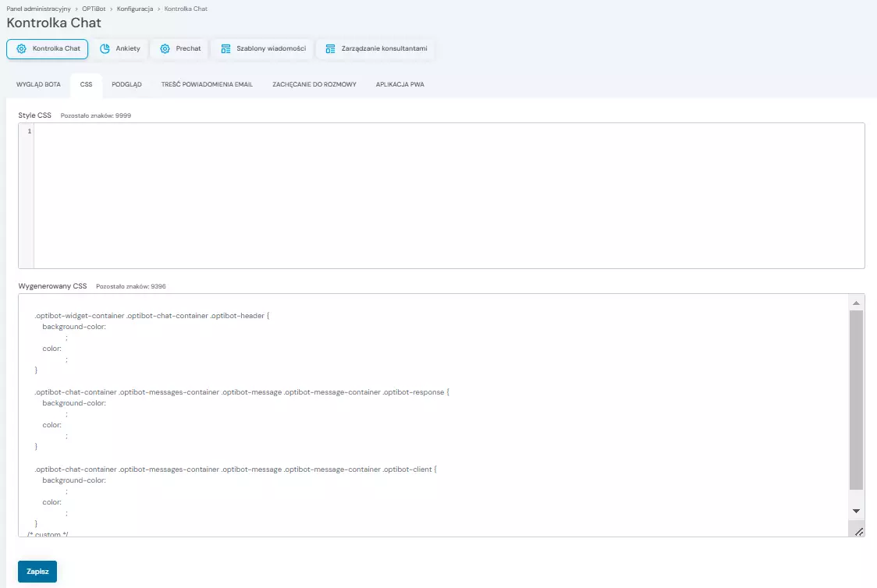Open the APLIKACJA PWA tab
Viewport: 877px width, 588px height.
(x=398, y=84)
